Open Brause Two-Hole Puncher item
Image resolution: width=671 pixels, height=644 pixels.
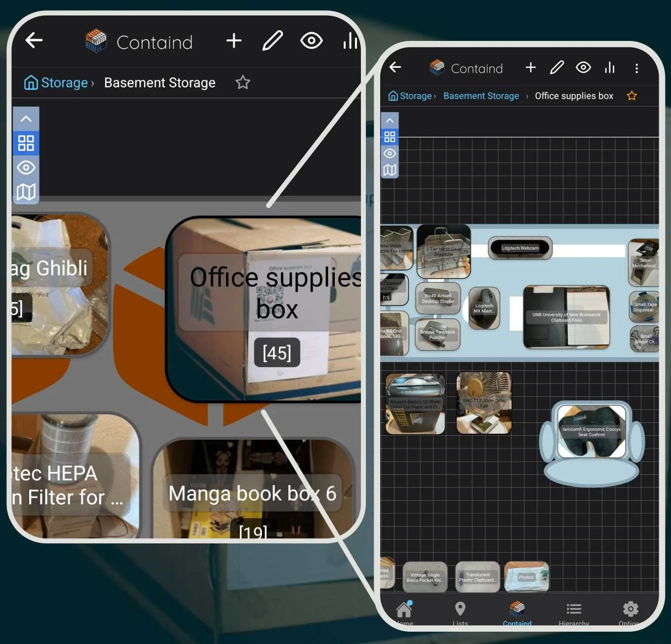tap(437, 334)
